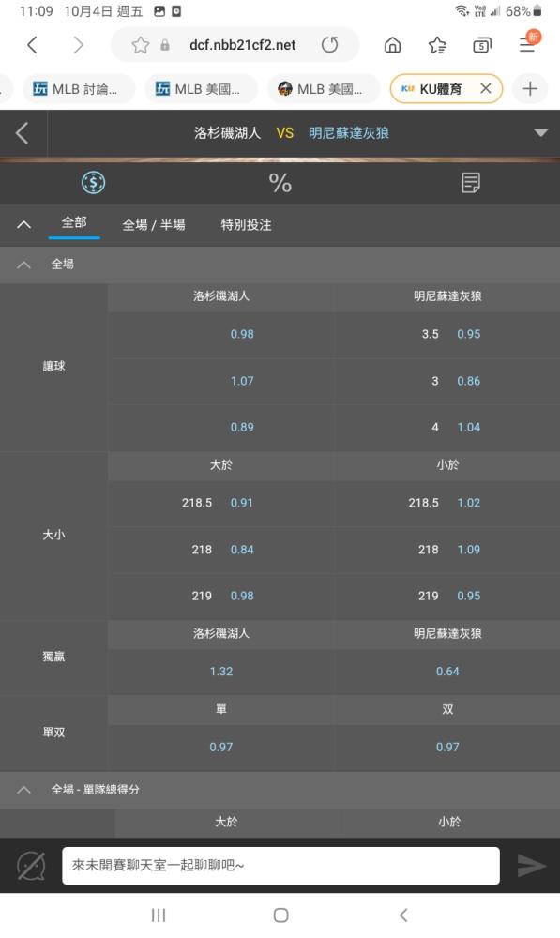Open the browser hamburger menu
The height and width of the screenshot is (938, 560).
(x=528, y=42)
